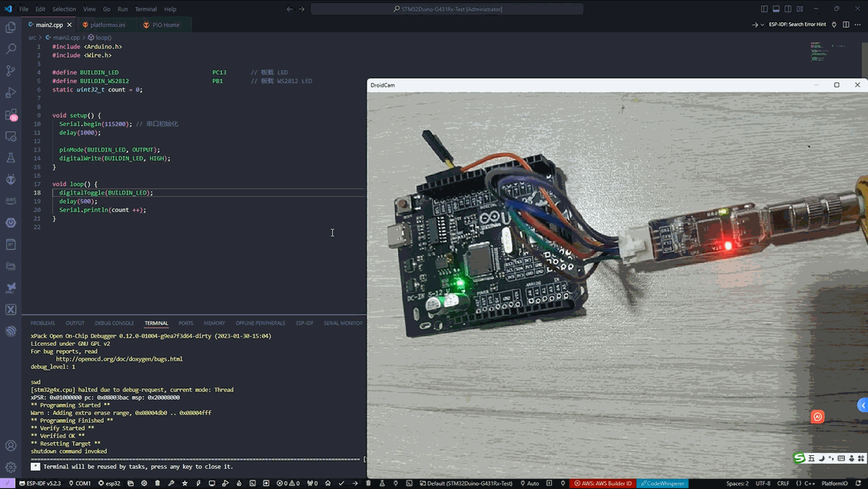868x489 pixels.
Task: Click the AWS Builder ID status button
Action: pos(602,484)
